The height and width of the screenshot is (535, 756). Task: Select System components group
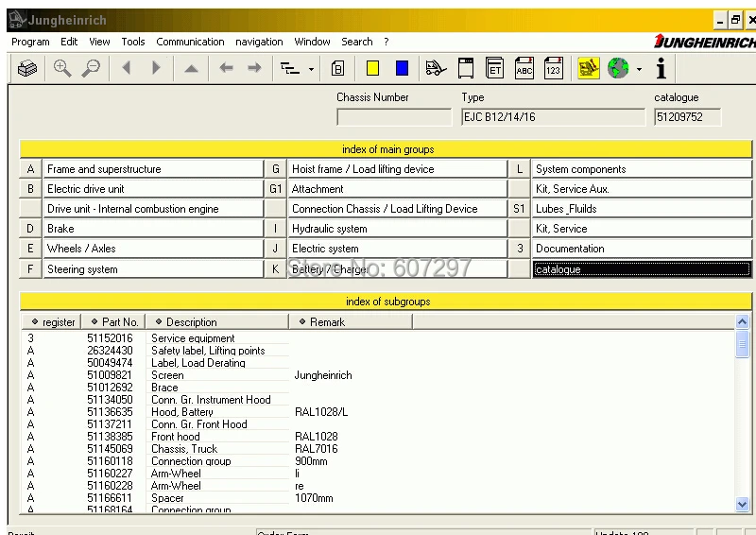642,169
